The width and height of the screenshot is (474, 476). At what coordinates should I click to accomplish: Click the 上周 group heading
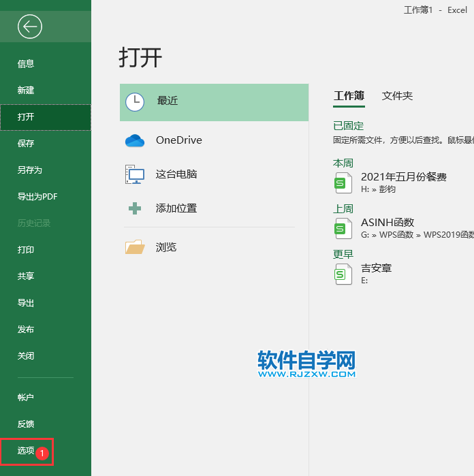pos(343,209)
